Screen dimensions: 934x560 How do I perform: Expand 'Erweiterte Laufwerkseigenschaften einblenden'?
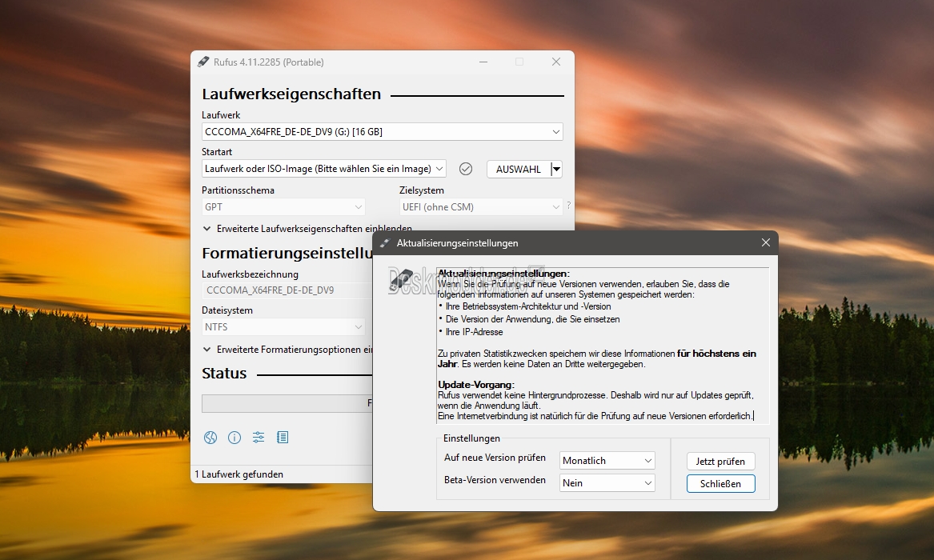tap(307, 229)
